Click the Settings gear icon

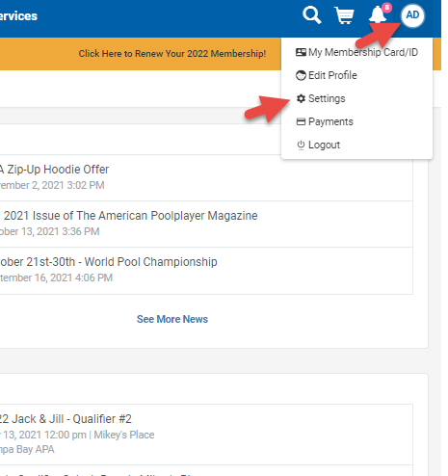click(x=301, y=98)
